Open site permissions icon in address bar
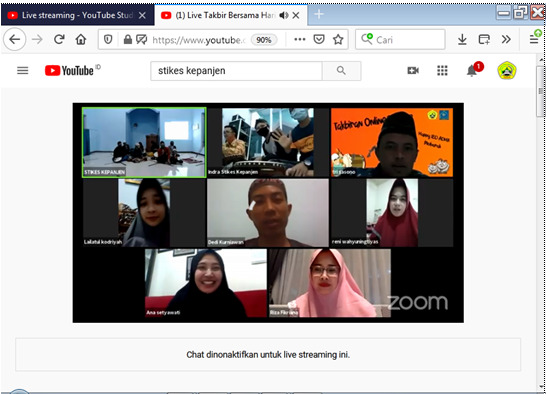This screenshot has height=394, width=546. click(x=141, y=40)
